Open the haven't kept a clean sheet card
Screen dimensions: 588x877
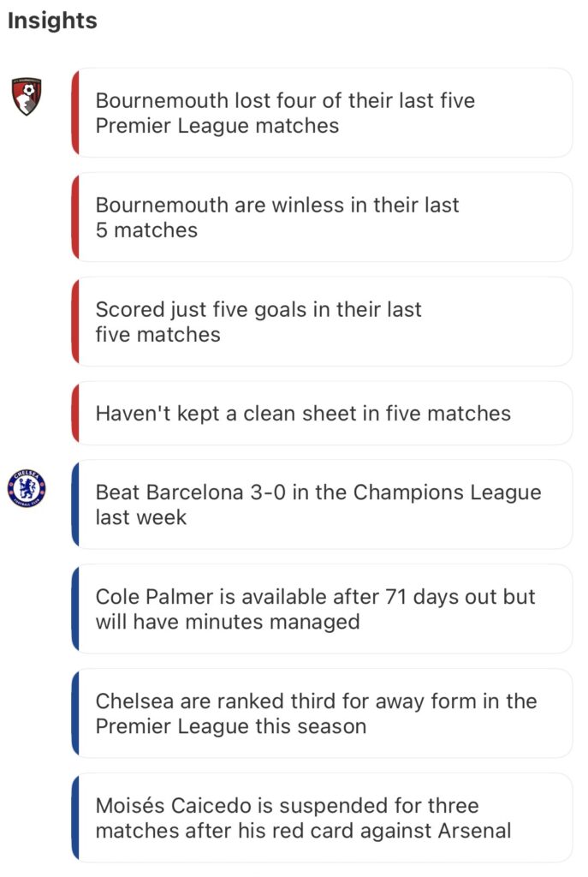click(322, 414)
